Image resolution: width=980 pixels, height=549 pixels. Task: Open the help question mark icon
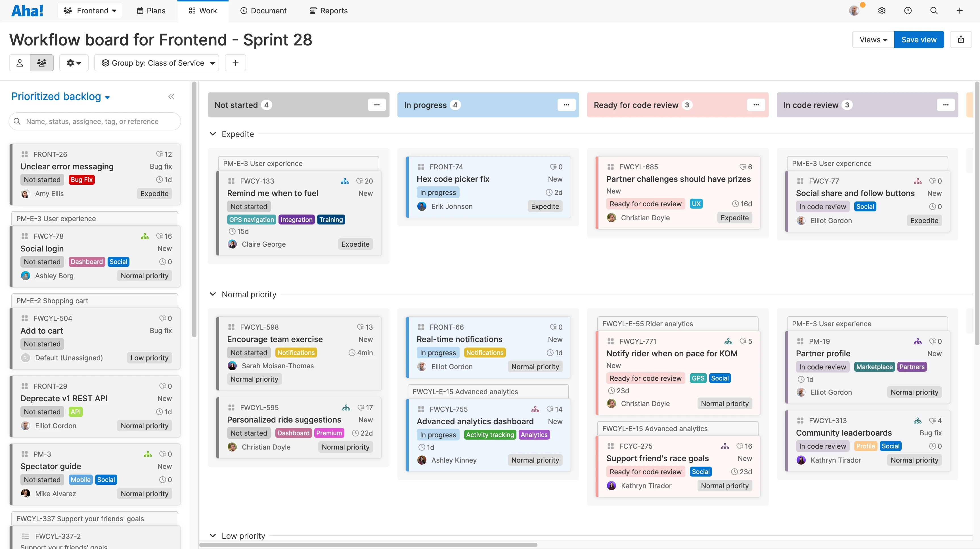click(908, 10)
